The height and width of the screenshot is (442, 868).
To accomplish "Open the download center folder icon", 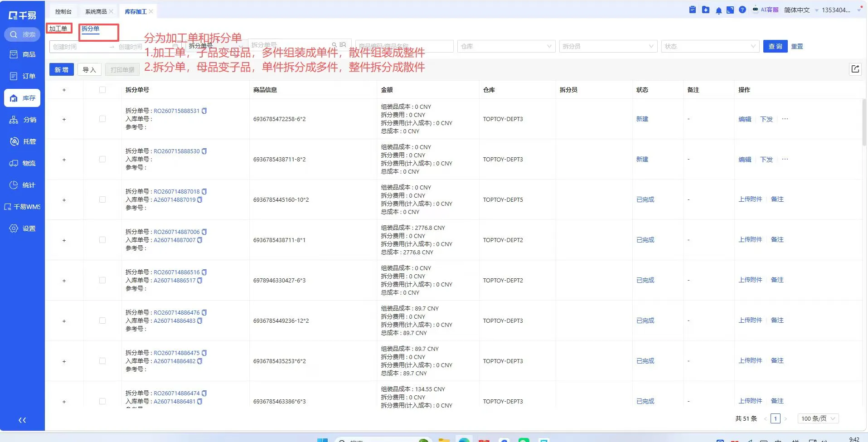I will (706, 10).
